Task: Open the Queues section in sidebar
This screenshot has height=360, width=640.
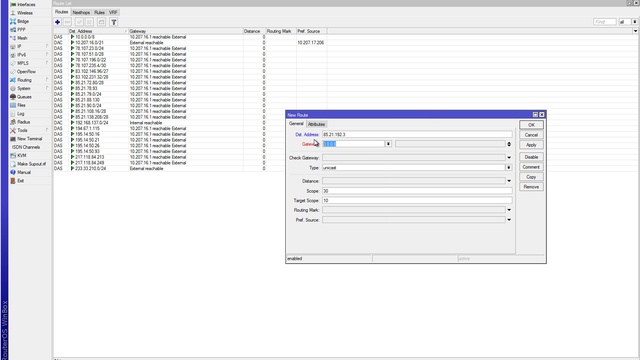Action: (24, 97)
